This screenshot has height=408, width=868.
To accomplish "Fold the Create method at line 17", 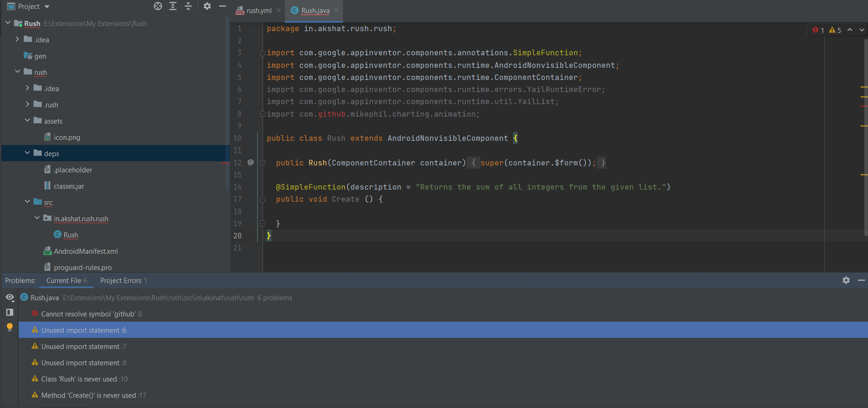I will (x=263, y=199).
